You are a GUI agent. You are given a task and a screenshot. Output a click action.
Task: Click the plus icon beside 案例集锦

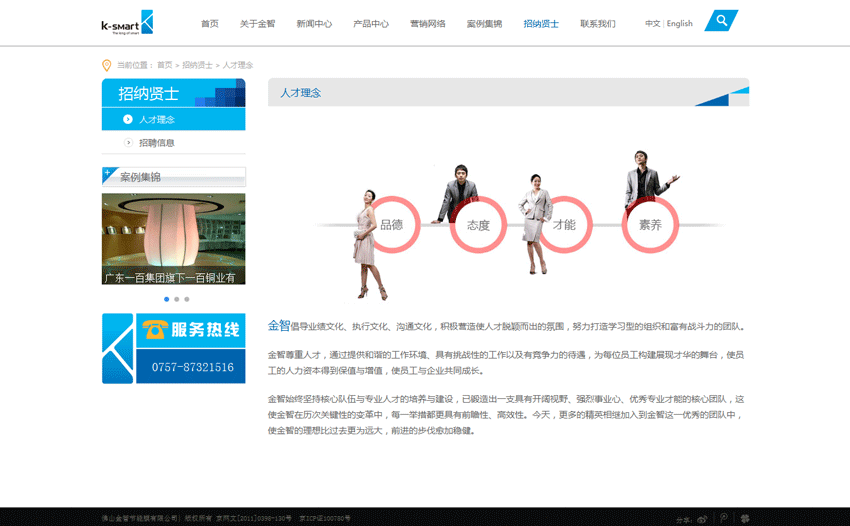click(x=108, y=174)
